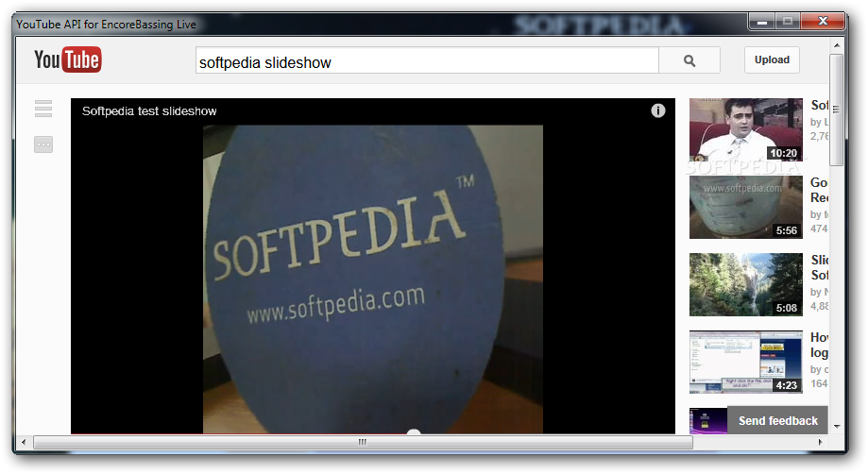Click the YouTube logo

tap(68, 59)
